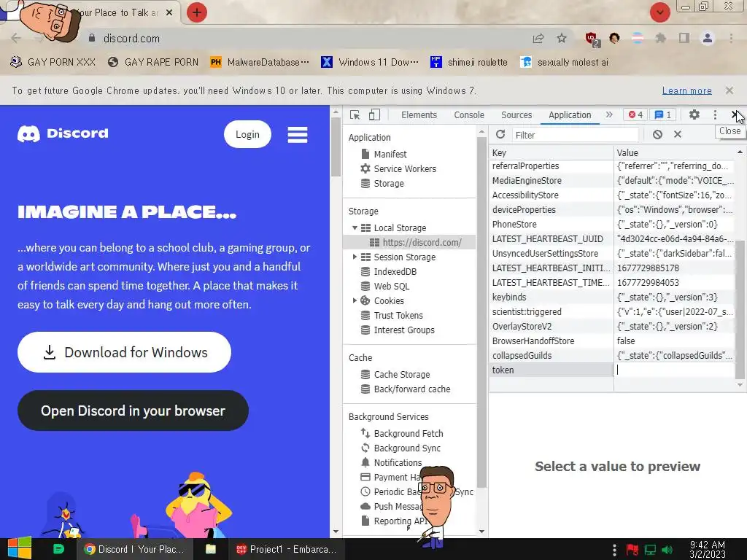Open the Chrome profile avatar icon

(x=708, y=38)
